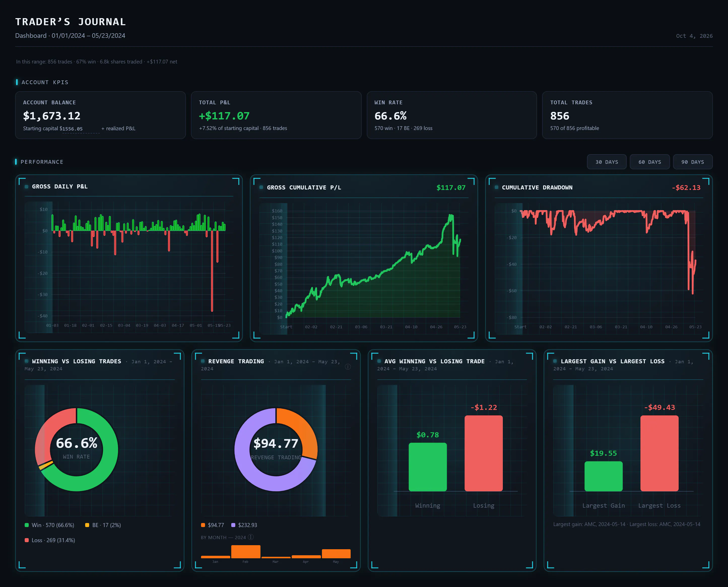Image resolution: width=728 pixels, height=587 pixels.
Task: Click the red Largest Loss bar
Action: coord(659,453)
